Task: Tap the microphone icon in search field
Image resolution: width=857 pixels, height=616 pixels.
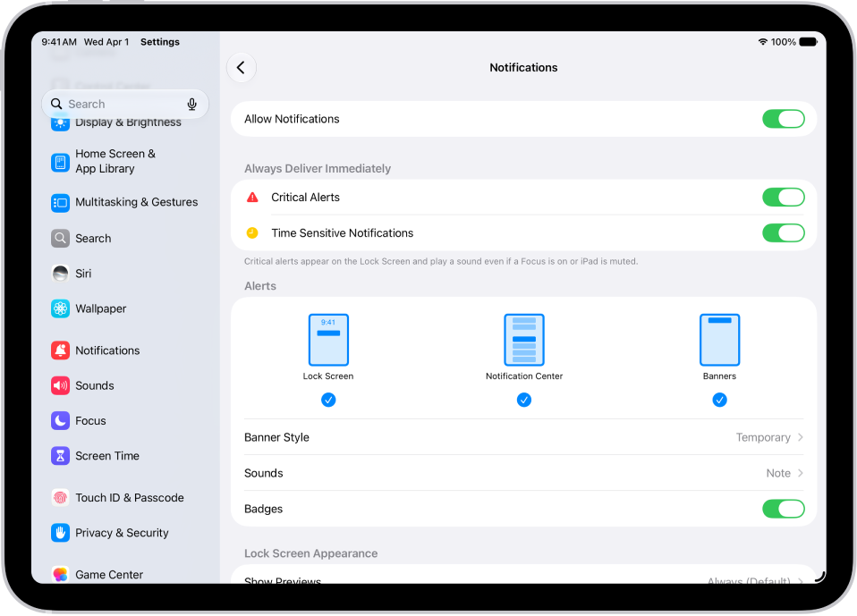Action: click(x=191, y=105)
